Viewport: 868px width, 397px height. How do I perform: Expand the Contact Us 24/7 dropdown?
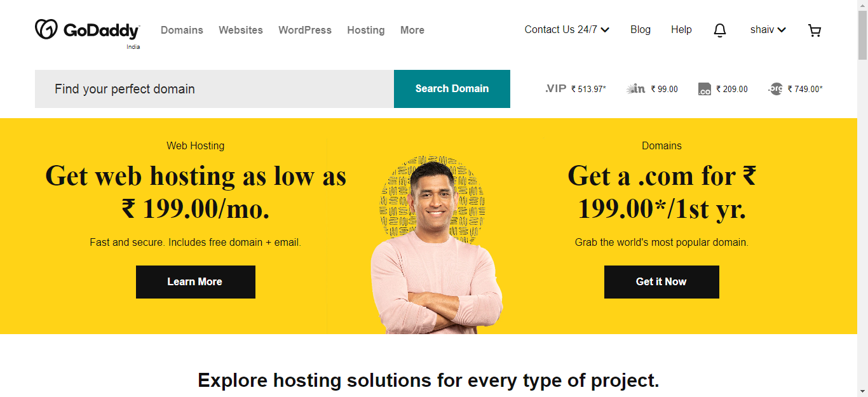click(567, 30)
